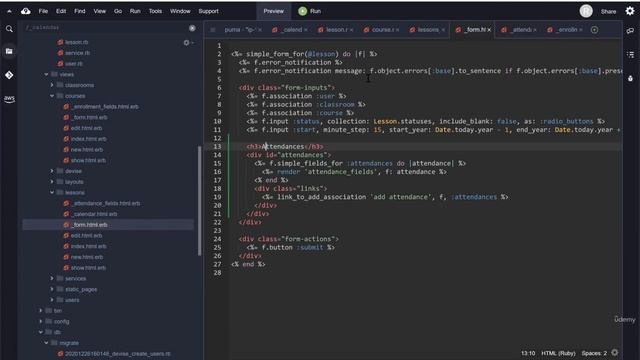Open the File menu
The width and height of the screenshot is (640, 360).
(x=43, y=11)
